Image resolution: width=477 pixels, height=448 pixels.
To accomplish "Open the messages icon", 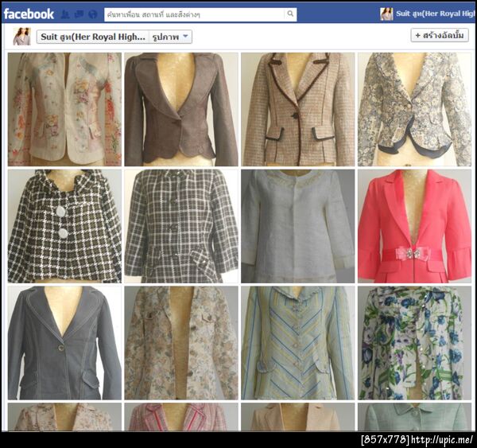I will tap(79, 14).
